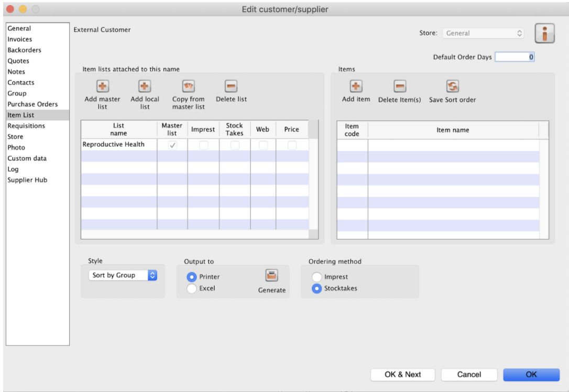
Task: Click the Delete list icon
Action: point(231,86)
